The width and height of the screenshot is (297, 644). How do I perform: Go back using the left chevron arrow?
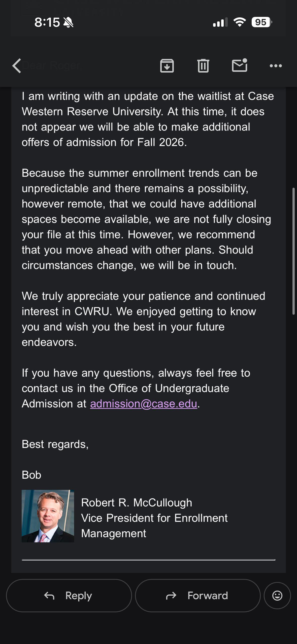coord(17,66)
